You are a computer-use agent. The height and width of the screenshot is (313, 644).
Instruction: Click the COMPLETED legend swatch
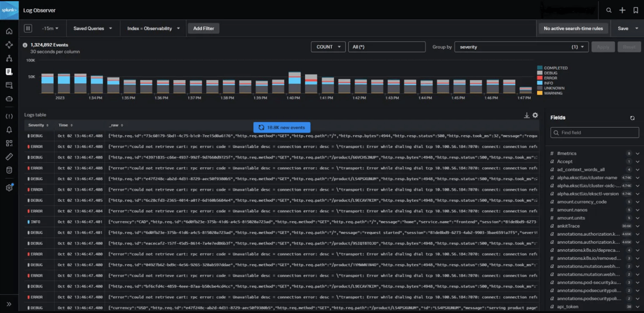[540, 68]
